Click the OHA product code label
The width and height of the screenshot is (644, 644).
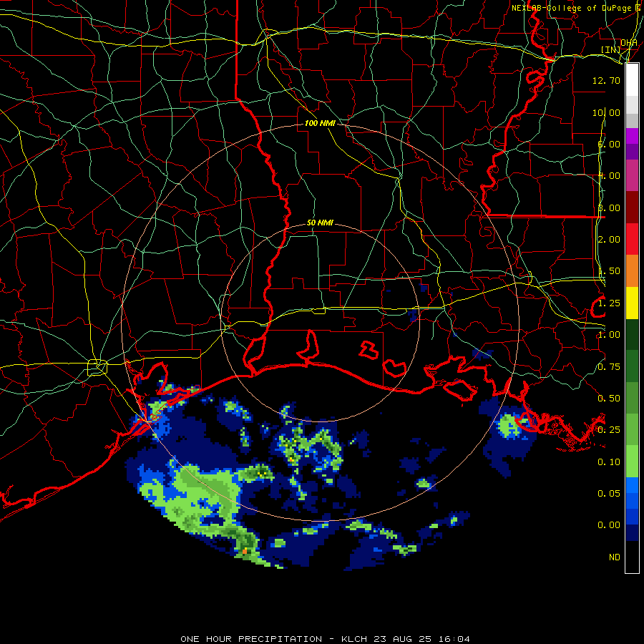pos(629,42)
